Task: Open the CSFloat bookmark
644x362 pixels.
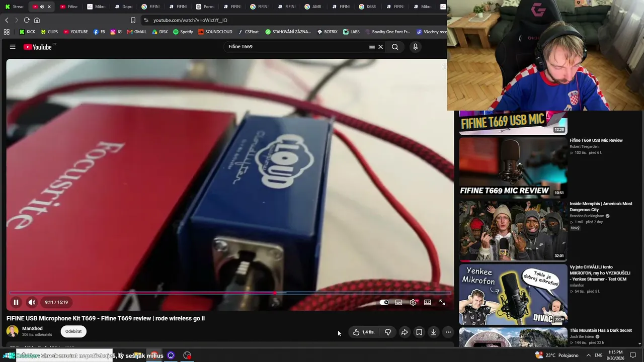Action: (x=249, y=32)
